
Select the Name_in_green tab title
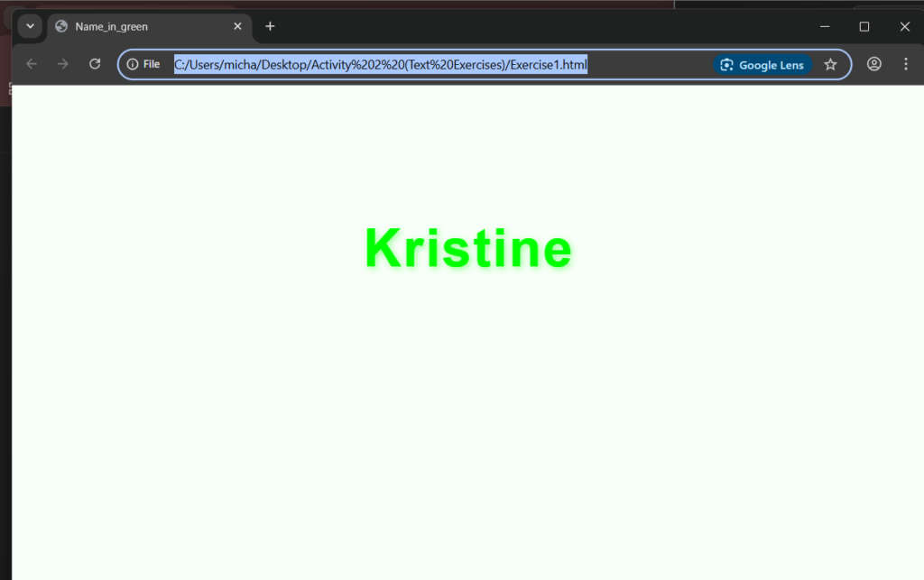pyautogui.click(x=112, y=27)
